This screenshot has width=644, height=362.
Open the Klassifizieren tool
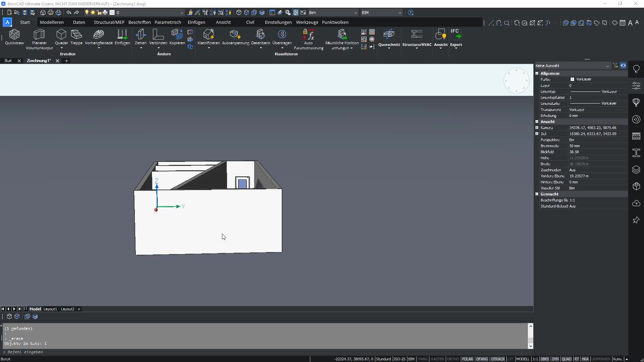point(209,37)
